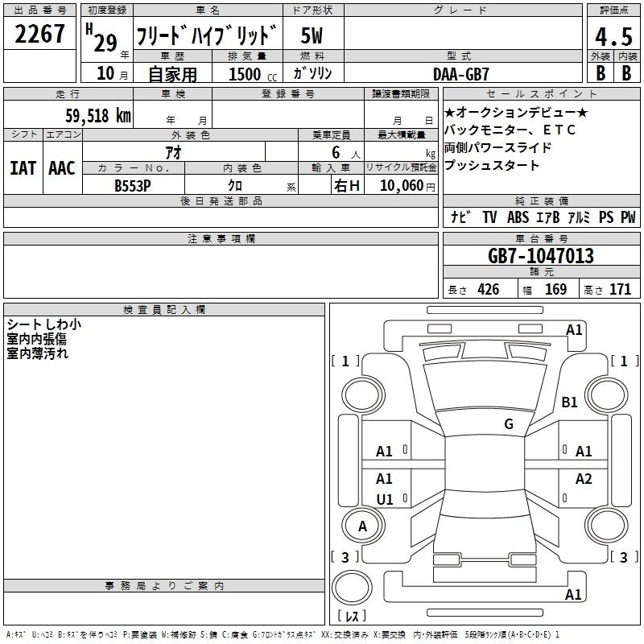Click the レス bracketed label
This screenshot has height=644, width=644.
pos(351,617)
